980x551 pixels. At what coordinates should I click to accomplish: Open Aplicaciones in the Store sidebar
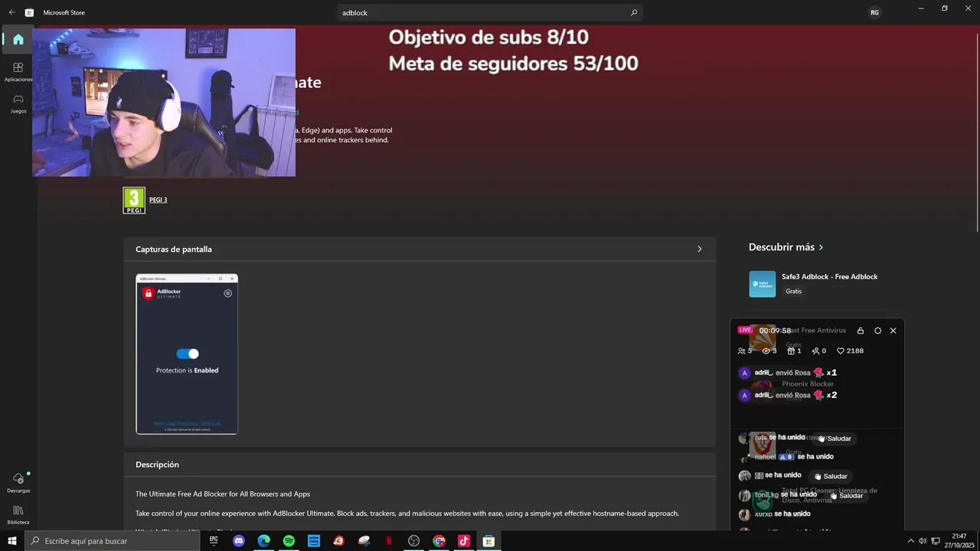(18, 72)
